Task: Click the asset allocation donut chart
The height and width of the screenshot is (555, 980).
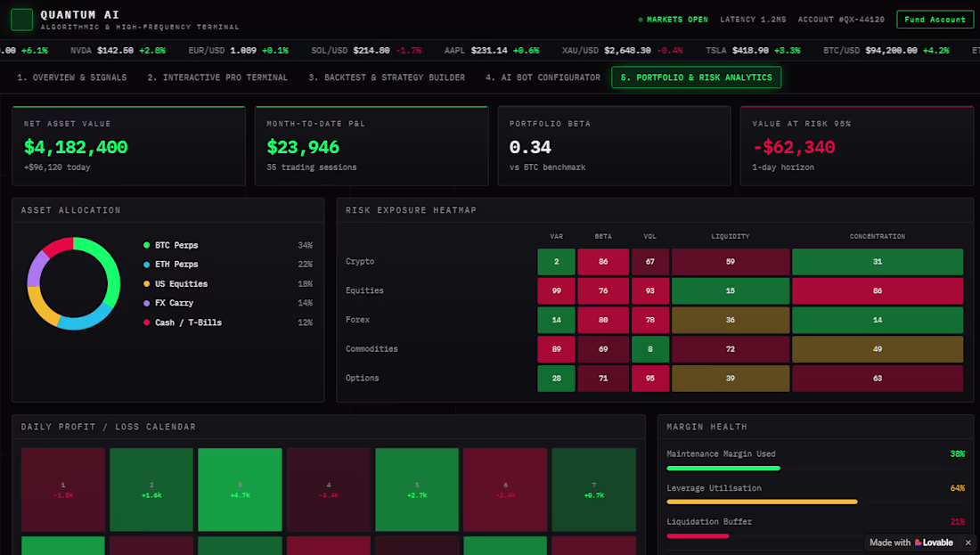Action: click(x=74, y=284)
